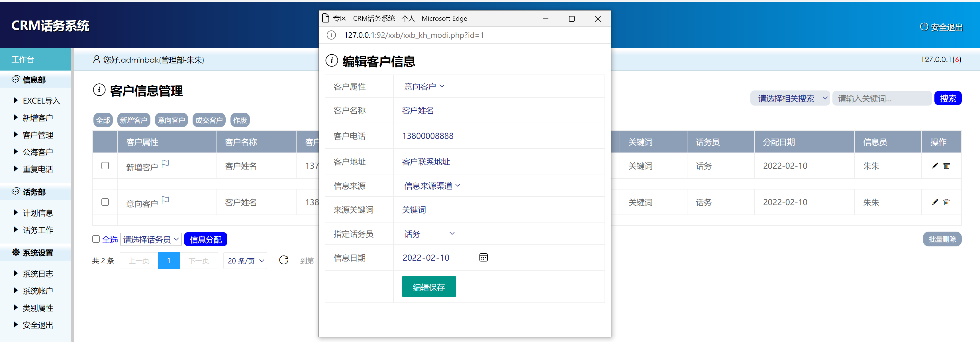The width and height of the screenshot is (980, 342).
Task: Select the 成交客户 filter tab
Action: [x=209, y=120]
